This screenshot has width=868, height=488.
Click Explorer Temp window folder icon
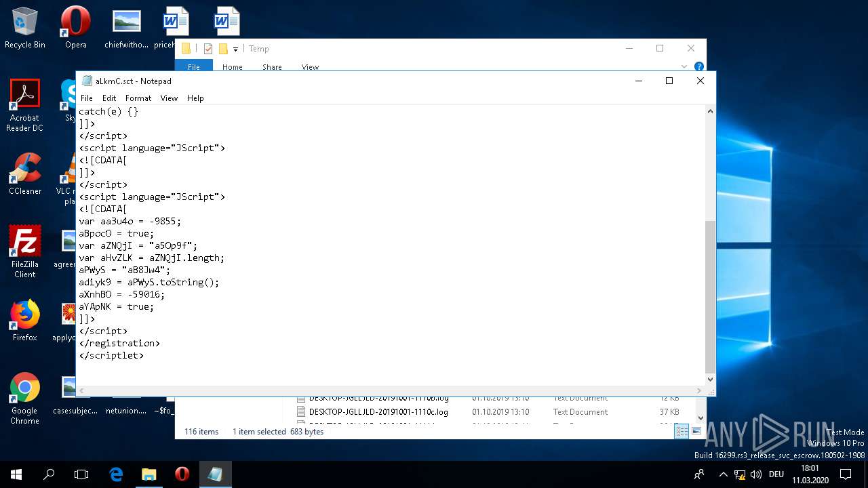click(x=186, y=49)
